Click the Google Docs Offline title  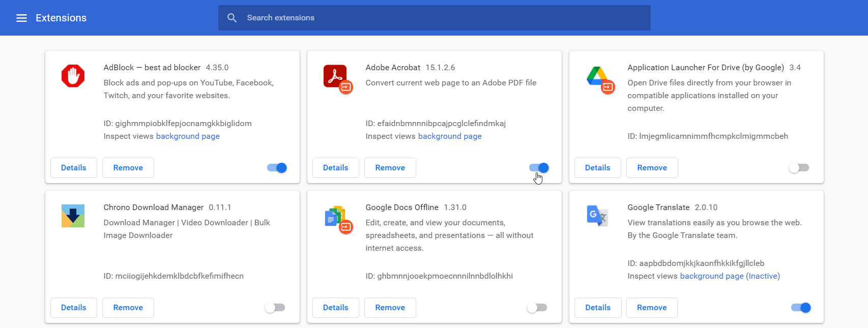pyautogui.click(x=402, y=207)
